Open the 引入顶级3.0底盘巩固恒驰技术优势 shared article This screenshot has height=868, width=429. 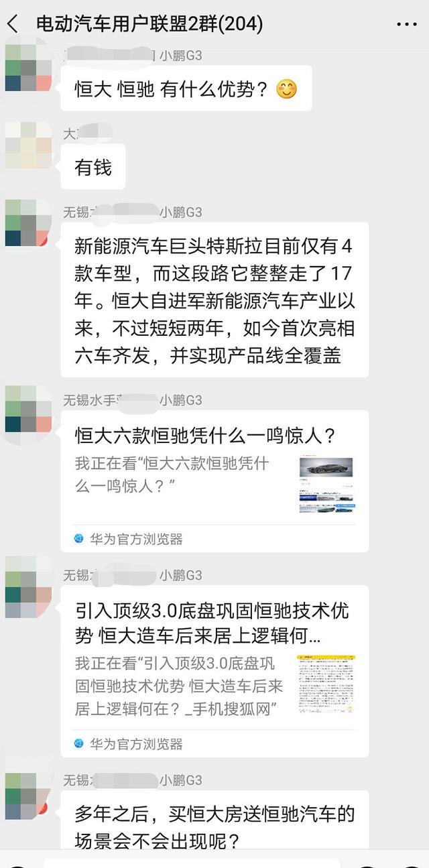pyautogui.click(x=214, y=672)
